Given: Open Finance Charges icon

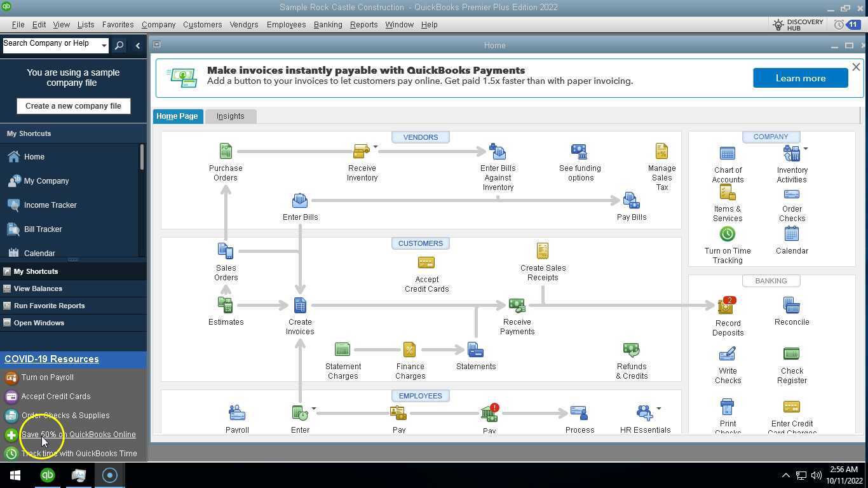Looking at the screenshot, I should 410,349.
